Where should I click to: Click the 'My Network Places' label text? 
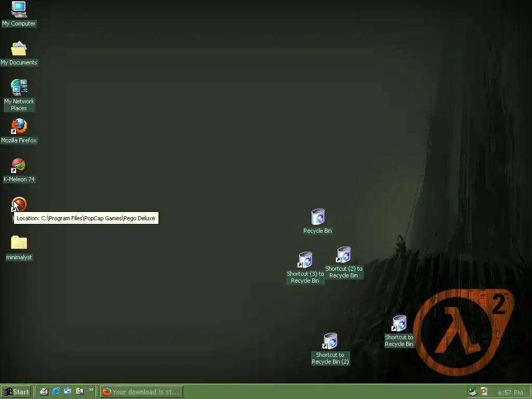coord(19,105)
